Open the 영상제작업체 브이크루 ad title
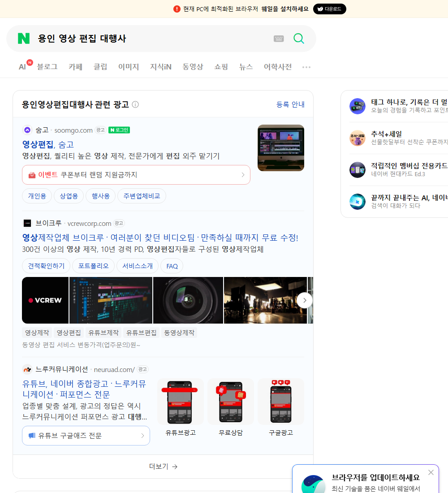 pos(160,238)
